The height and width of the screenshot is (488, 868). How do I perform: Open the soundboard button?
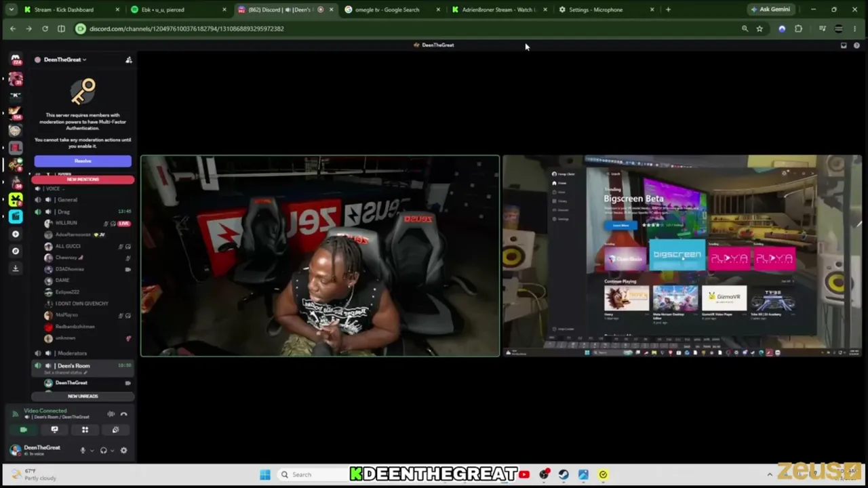coord(115,430)
